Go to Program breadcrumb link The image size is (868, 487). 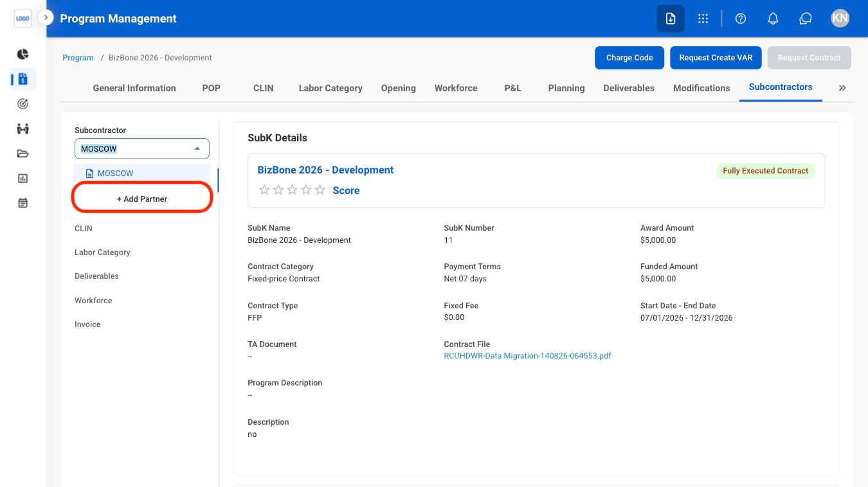tap(78, 58)
